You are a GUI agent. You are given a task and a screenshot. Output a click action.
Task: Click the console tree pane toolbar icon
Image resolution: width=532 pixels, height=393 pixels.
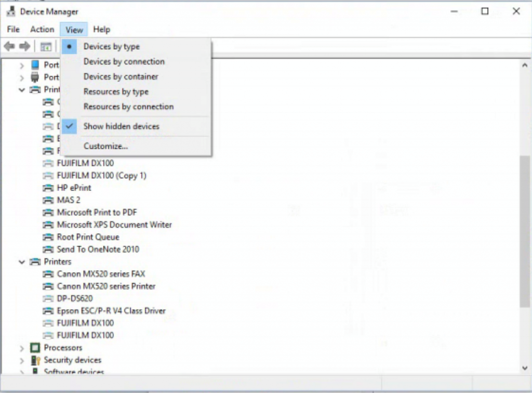point(46,46)
